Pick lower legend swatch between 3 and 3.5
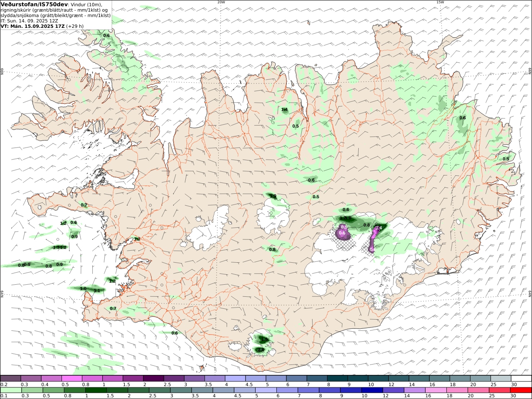 (181, 390)
